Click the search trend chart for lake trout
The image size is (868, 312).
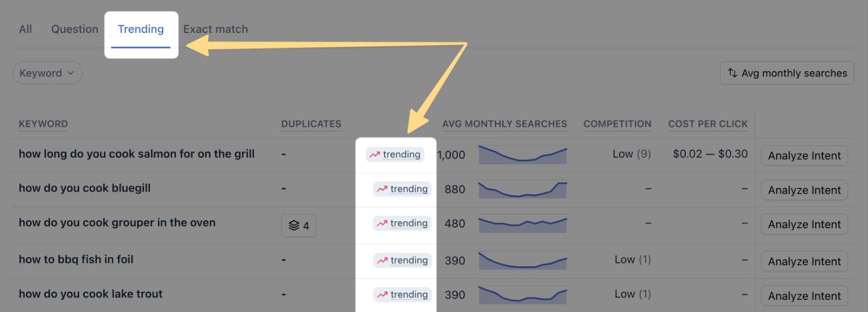point(523,295)
